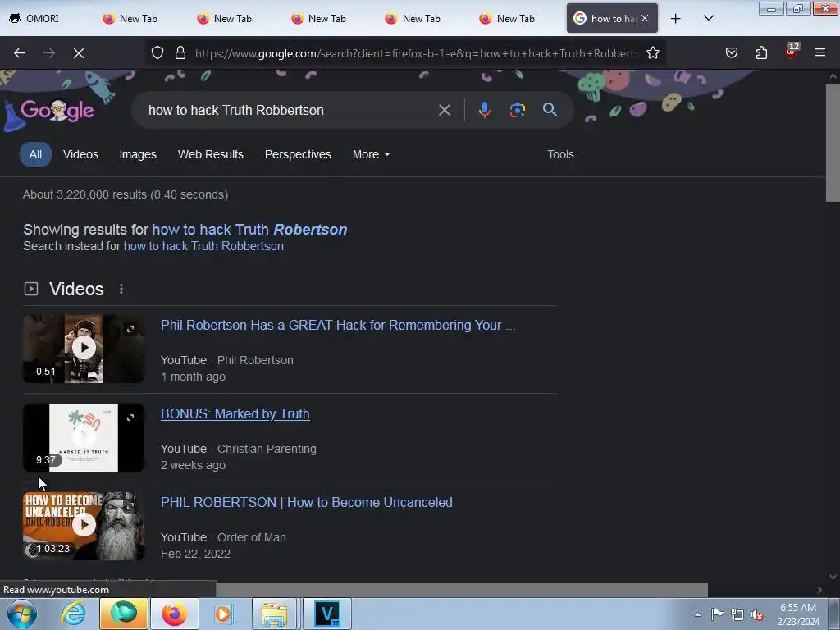Screen dimensions: 840x630
Task: Search instead for 'Truth Robbertson' link
Action: [x=203, y=246]
